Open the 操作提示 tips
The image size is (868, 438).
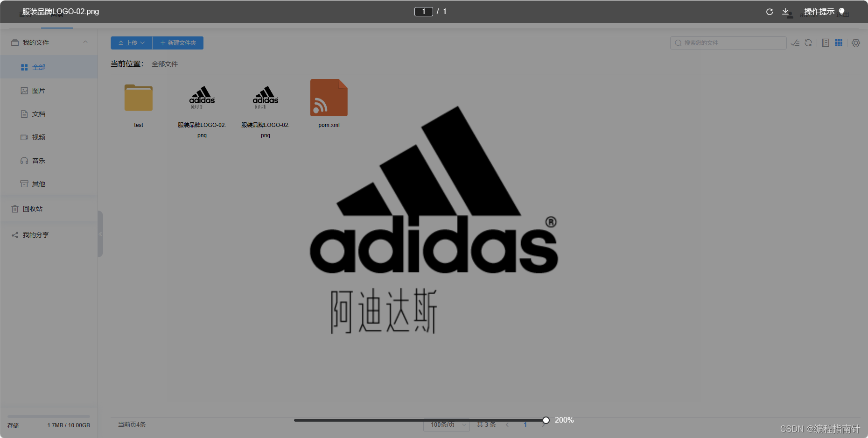point(824,12)
